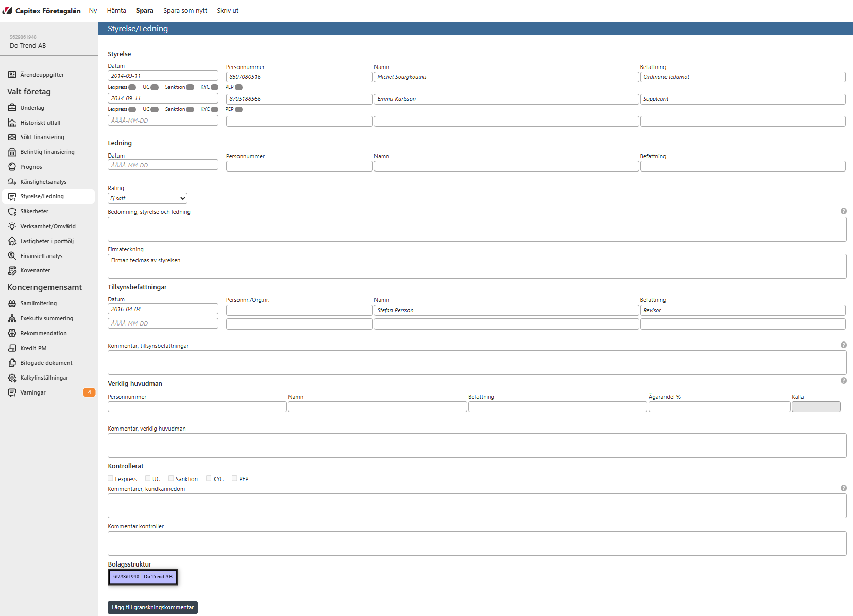
Task: Open Underlag sidebar icon
Action: (x=12, y=108)
